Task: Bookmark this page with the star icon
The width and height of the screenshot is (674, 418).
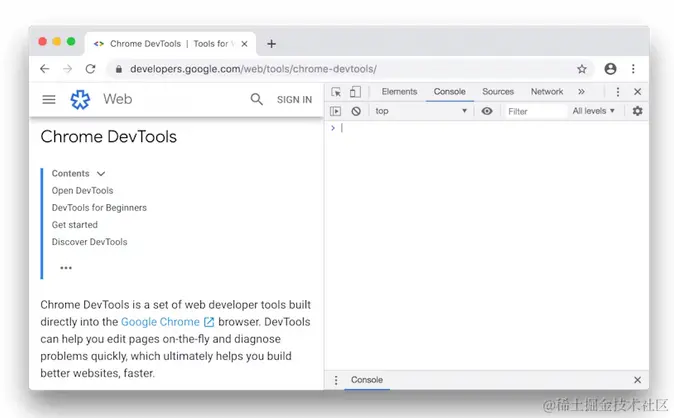Action: (582, 69)
